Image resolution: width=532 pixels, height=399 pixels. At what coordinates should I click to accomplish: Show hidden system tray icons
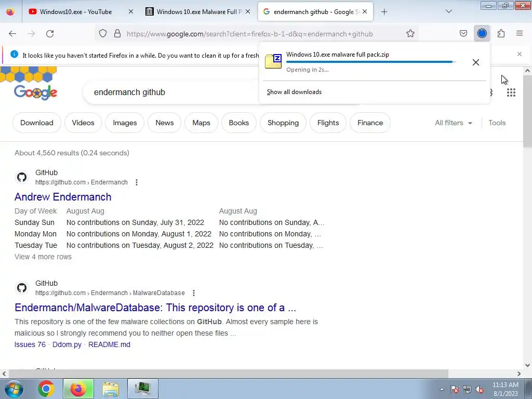[442, 389]
